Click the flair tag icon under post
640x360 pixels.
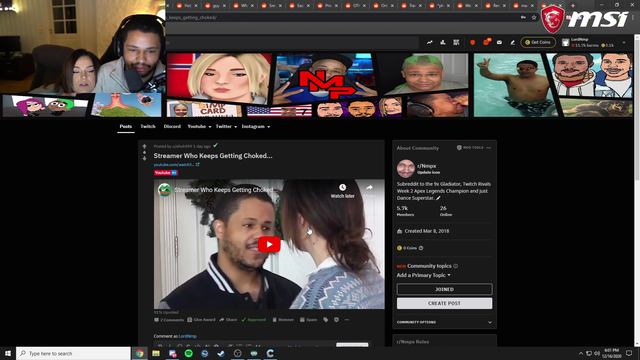point(326,320)
